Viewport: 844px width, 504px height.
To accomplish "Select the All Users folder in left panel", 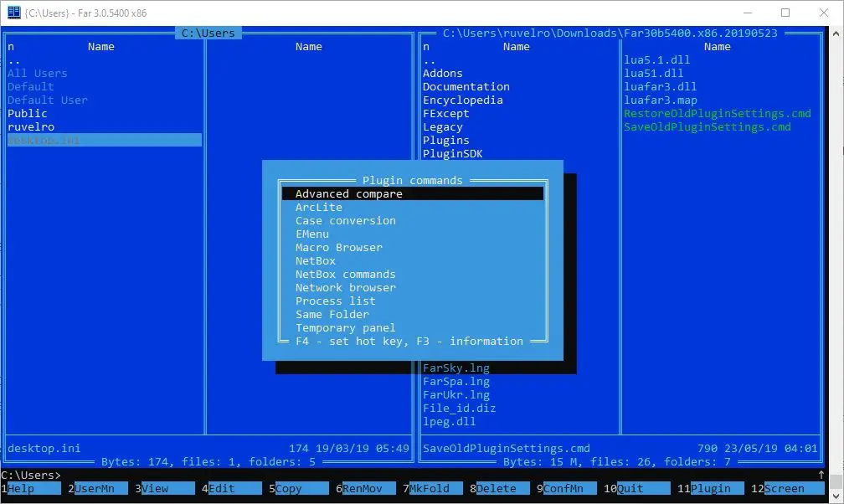I will pyautogui.click(x=37, y=73).
